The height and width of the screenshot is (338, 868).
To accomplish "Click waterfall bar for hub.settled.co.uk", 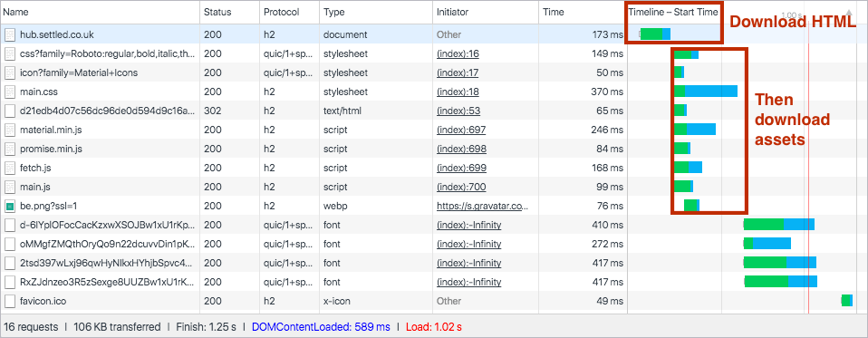I will point(655,34).
